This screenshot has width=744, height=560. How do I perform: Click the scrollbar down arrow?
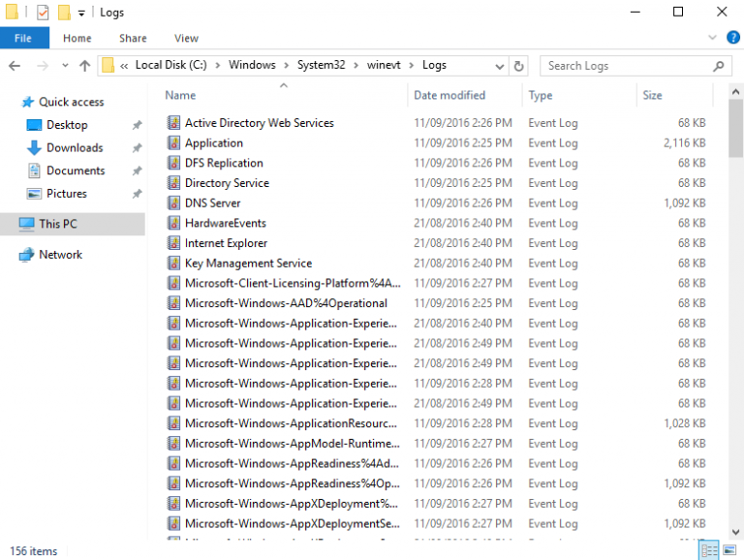pos(735,532)
